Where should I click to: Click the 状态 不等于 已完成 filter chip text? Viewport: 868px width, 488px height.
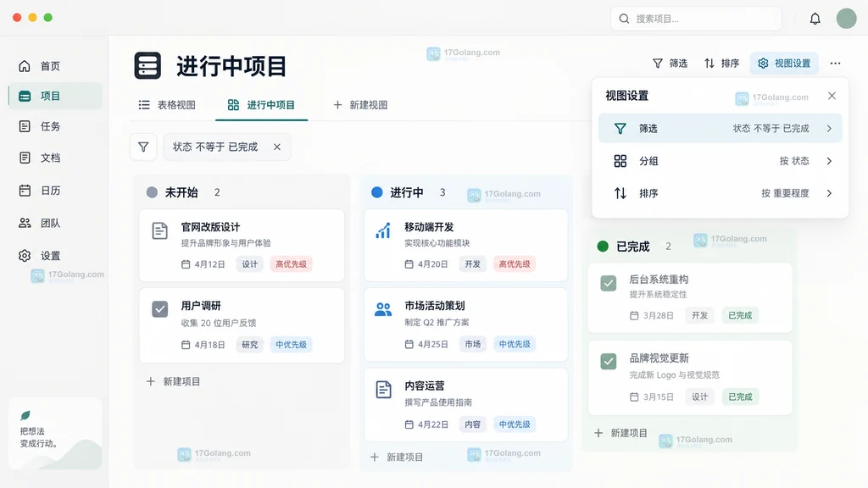coord(215,147)
